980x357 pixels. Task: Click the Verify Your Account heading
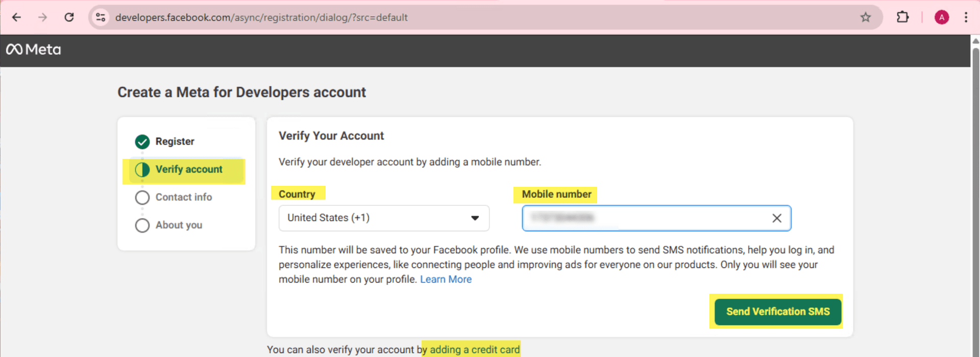pyautogui.click(x=331, y=136)
